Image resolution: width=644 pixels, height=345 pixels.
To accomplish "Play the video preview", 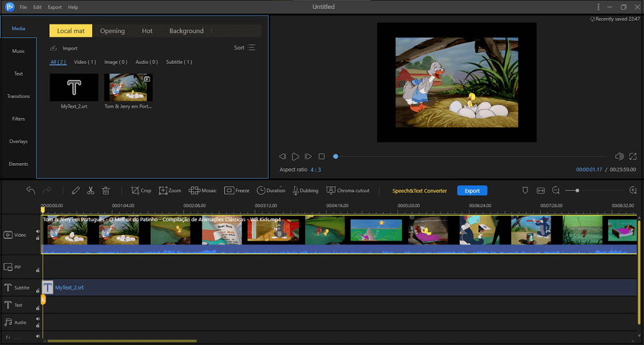I will coord(296,156).
